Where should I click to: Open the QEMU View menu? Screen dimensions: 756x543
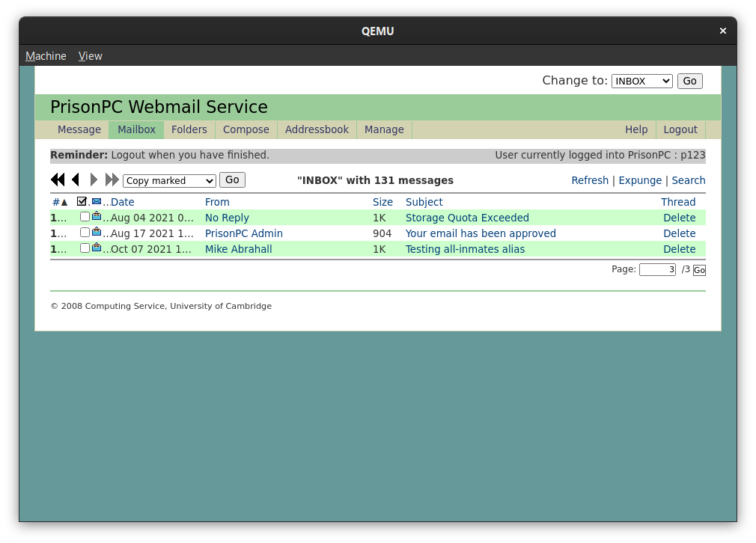pos(90,56)
